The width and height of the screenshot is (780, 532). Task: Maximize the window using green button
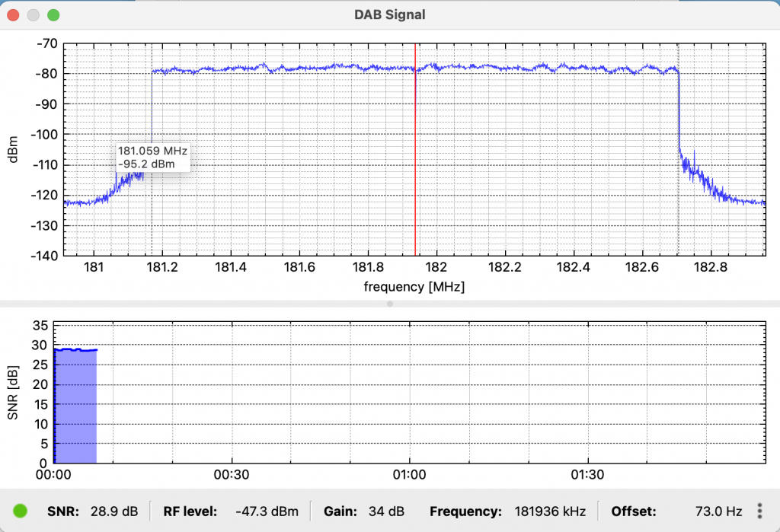(x=53, y=14)
